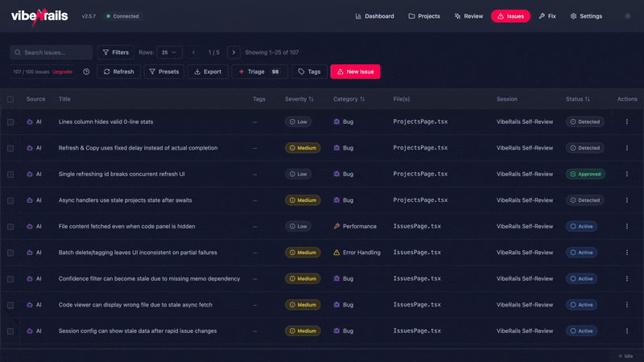Click the Export button
The image size is (644, 362).
[x=208, y=72]
